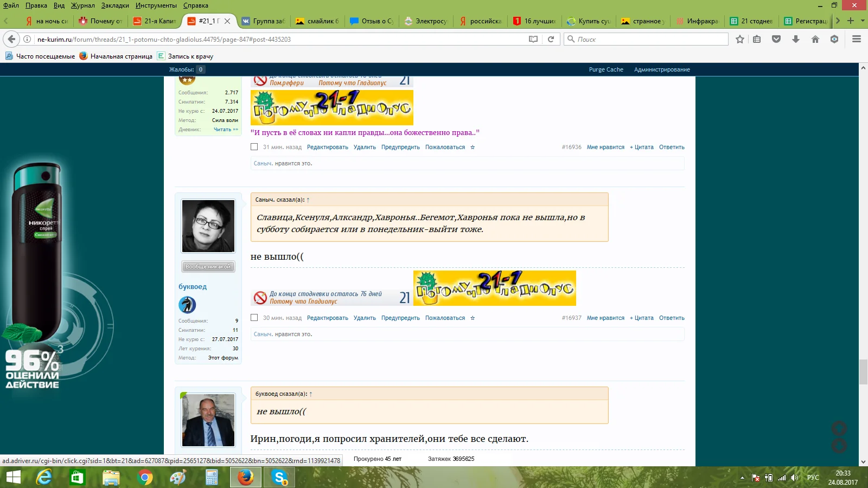The image size is (868, 488).
Task: Switch to Skype on the taskbar
Action: click(279, 478)
